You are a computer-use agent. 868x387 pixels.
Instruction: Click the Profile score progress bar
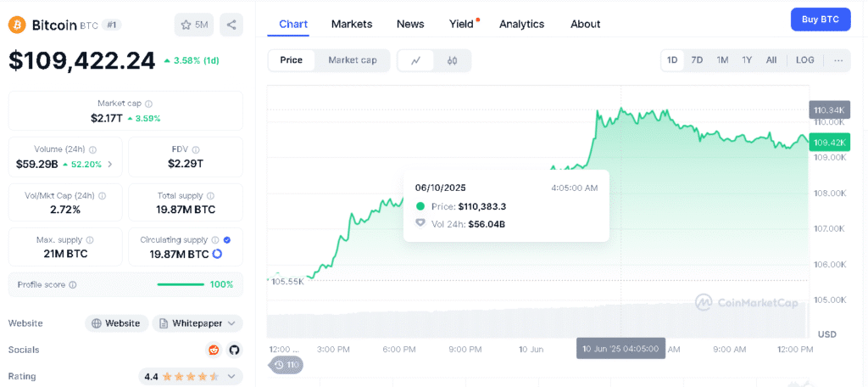pyautogui.click(x=181, y=284)
